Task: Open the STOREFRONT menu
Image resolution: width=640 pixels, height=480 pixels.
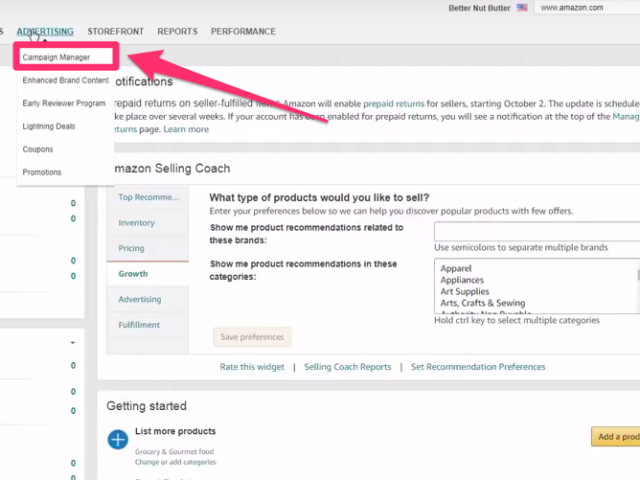Action: pyautogui.click(x=115, y=31)
